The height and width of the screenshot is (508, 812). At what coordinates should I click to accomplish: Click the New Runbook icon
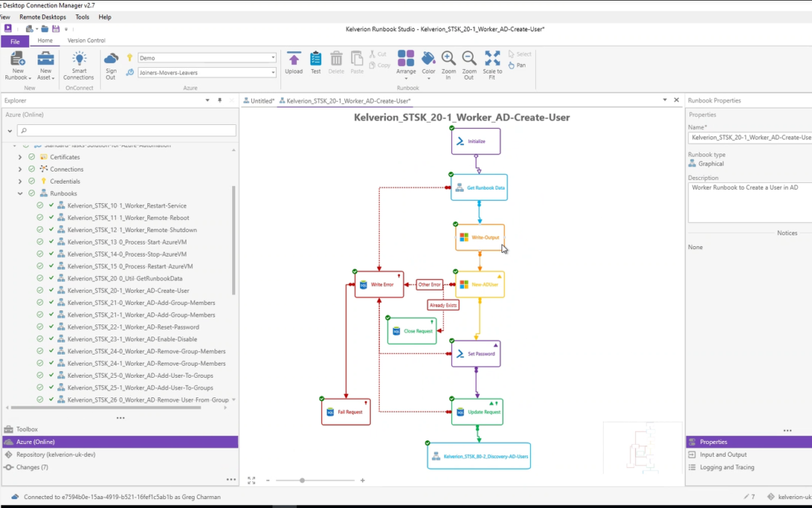click(17, 59)
